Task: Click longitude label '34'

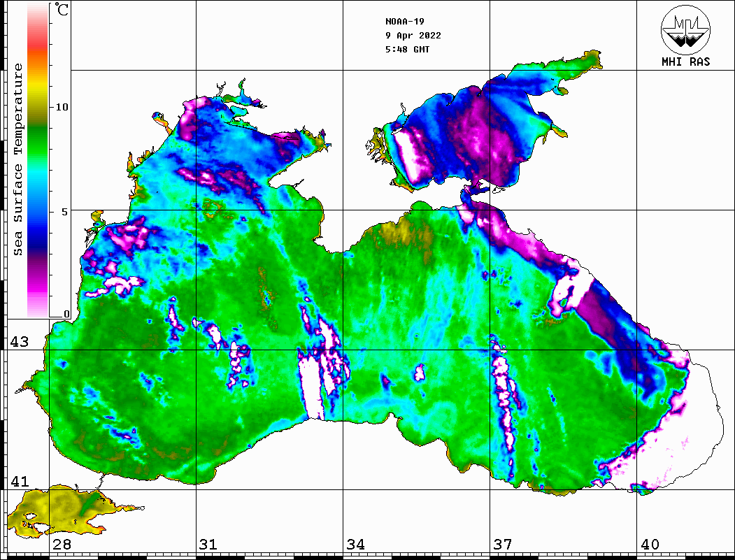Action: pos(355,544)
